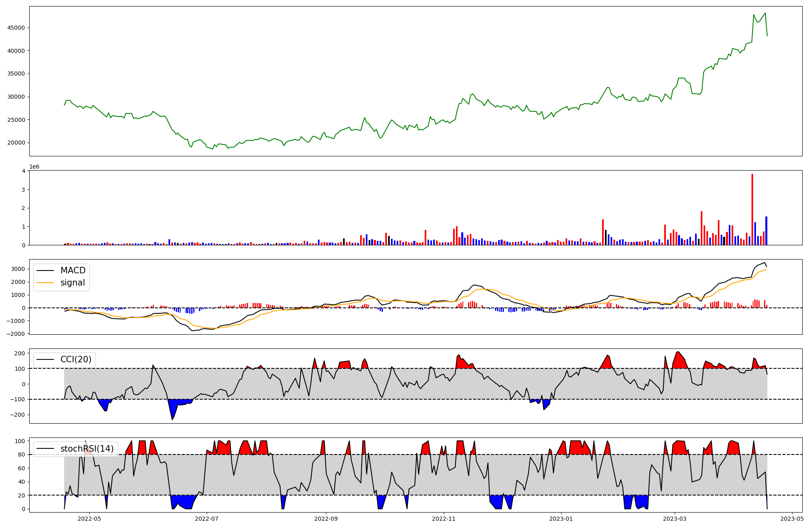Click the MACD legend label

(73, 270)
